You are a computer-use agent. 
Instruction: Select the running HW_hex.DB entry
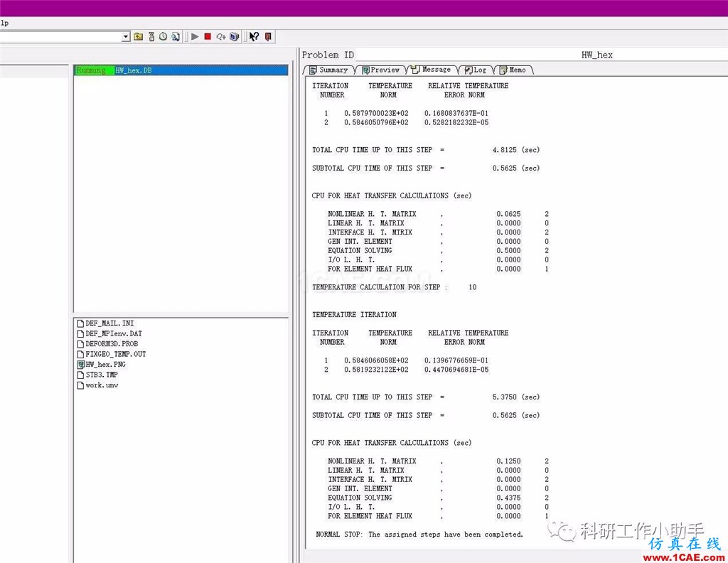coord(181,70)
